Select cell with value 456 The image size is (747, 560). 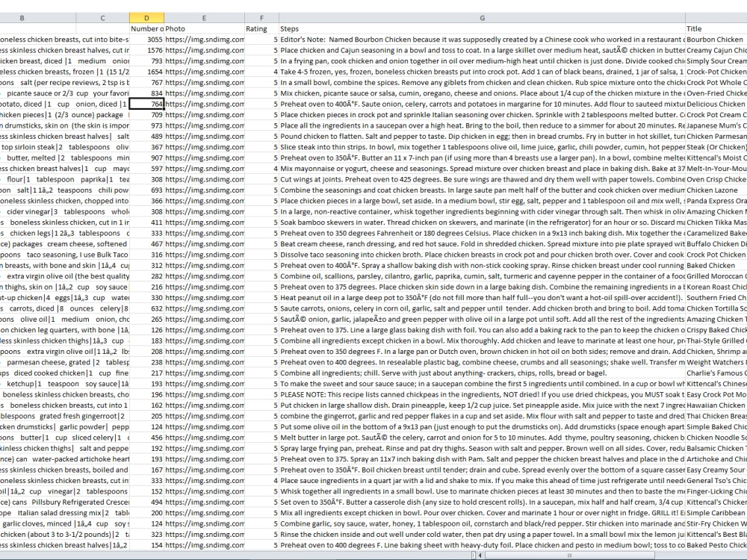(146, 438)
